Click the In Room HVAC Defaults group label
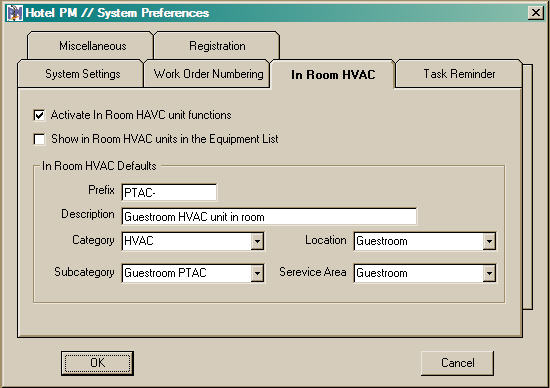The width and height of the screenshot is (550, 388). [x=99, y=166]
